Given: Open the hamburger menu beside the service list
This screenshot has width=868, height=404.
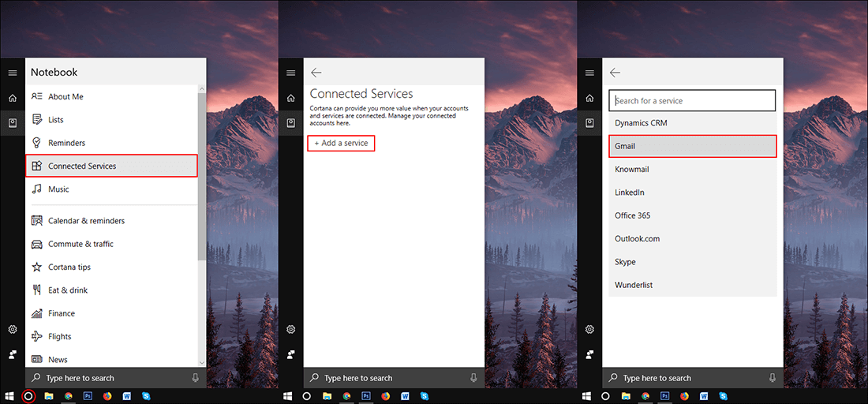Looking at the screenshot, I should point(589,73).
